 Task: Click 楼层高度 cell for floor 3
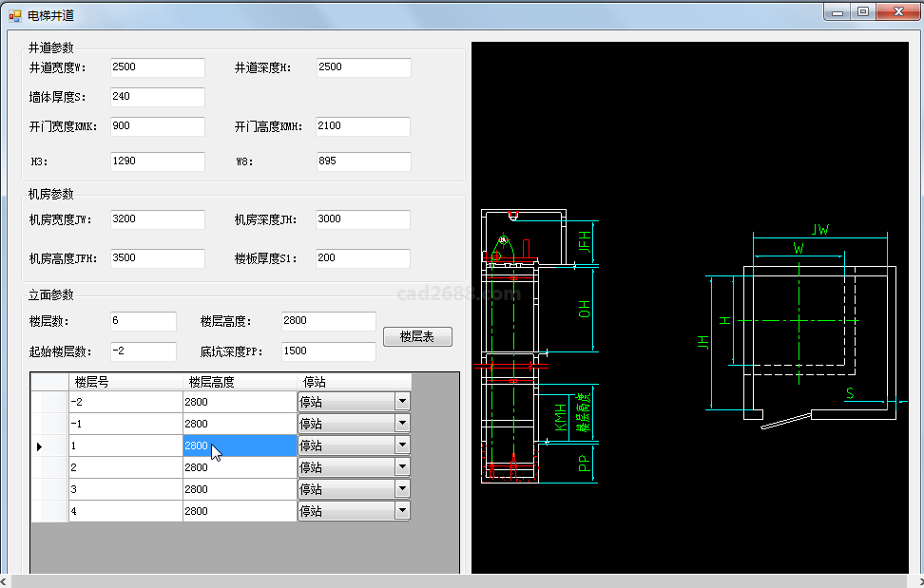[x=240, y=489]
